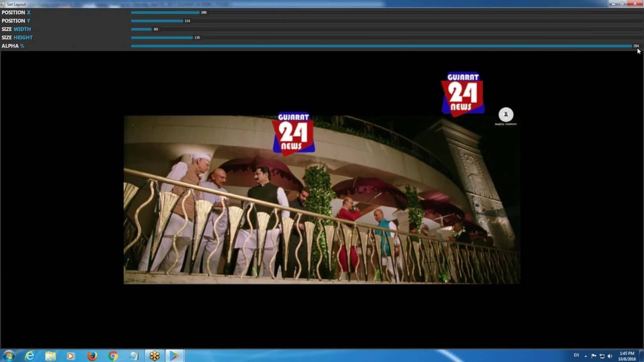Click the ALPHA % label

[x=13, y=46]
